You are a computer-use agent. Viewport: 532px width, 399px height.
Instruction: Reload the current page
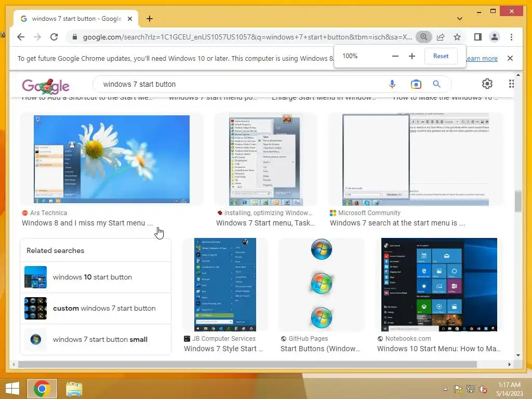[x=54, y=37]
